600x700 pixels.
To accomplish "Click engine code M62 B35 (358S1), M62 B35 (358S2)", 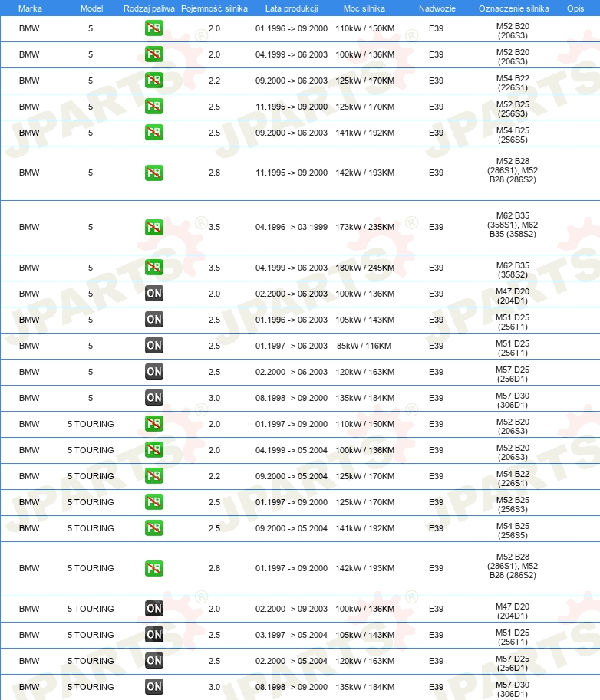I will point(513,225).
